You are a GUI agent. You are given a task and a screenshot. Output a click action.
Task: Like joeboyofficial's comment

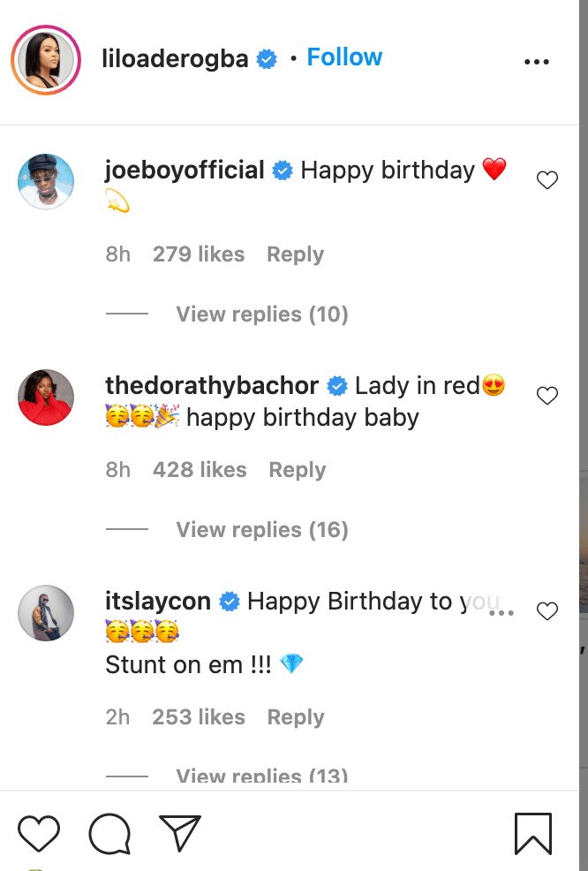pyautogui.click(x=547, y=180)
